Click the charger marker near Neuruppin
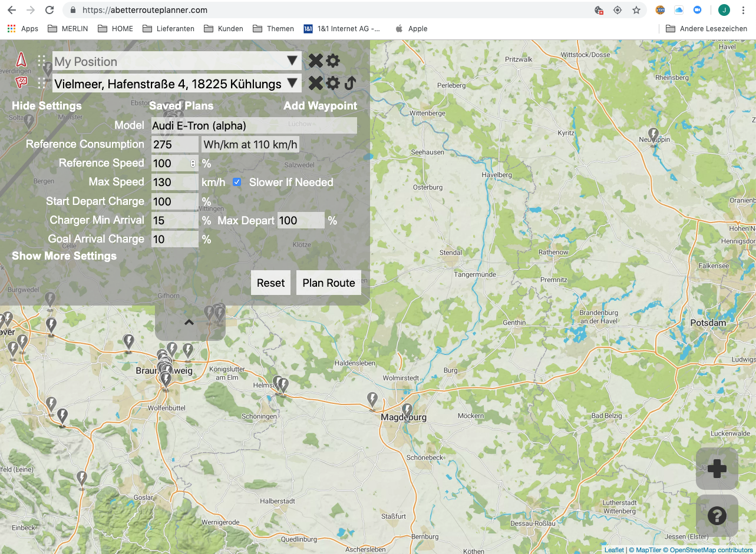Viewport: 756px width, 554px height. 653,135
